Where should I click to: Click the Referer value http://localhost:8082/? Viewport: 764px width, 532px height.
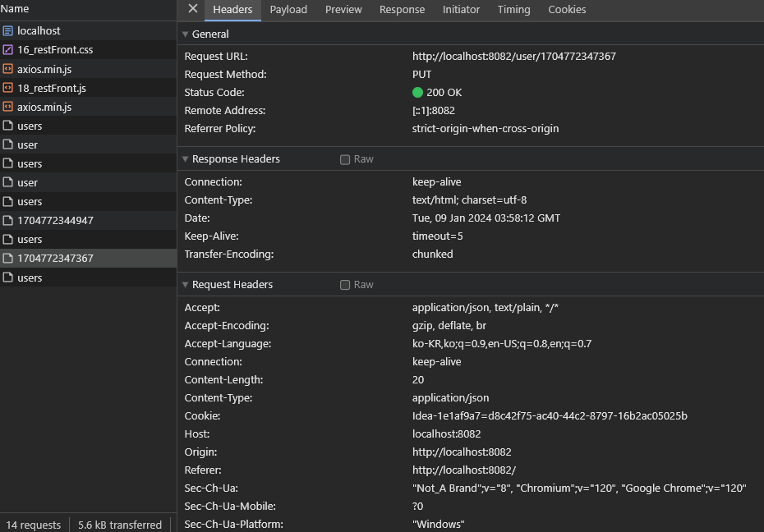[x=464, y=470]
